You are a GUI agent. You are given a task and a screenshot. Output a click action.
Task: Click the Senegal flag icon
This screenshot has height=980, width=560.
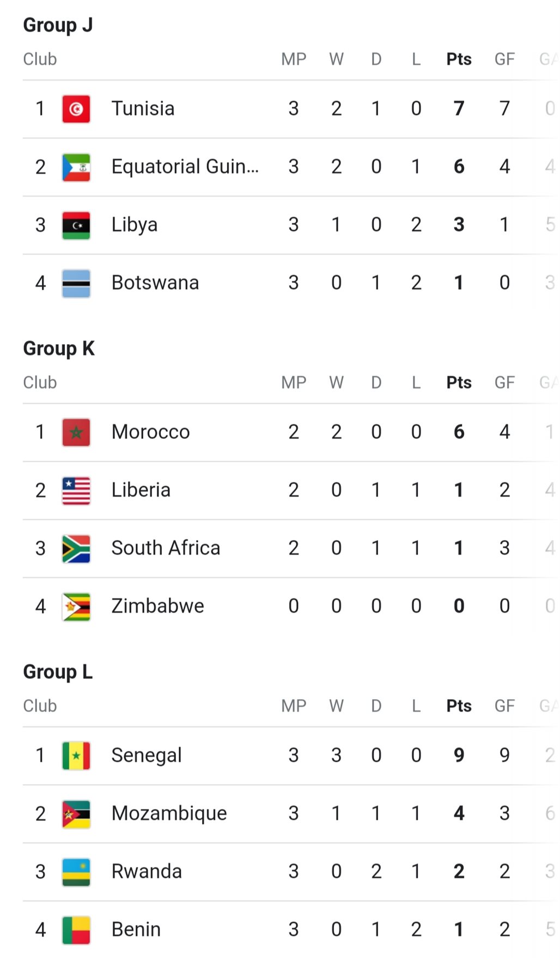[76, 756]
